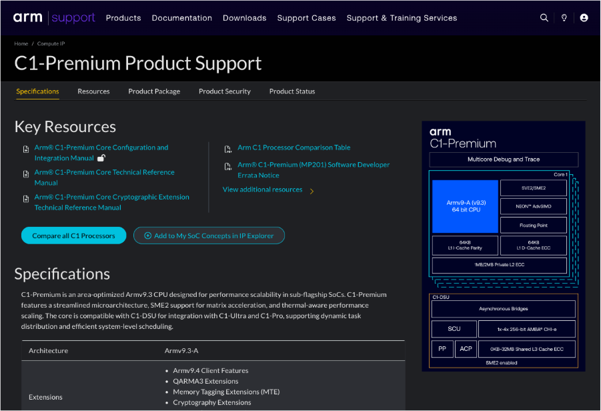
Task: Click file icon beside Software Developer Errata Notice
Action: click(x=228, y=166)
